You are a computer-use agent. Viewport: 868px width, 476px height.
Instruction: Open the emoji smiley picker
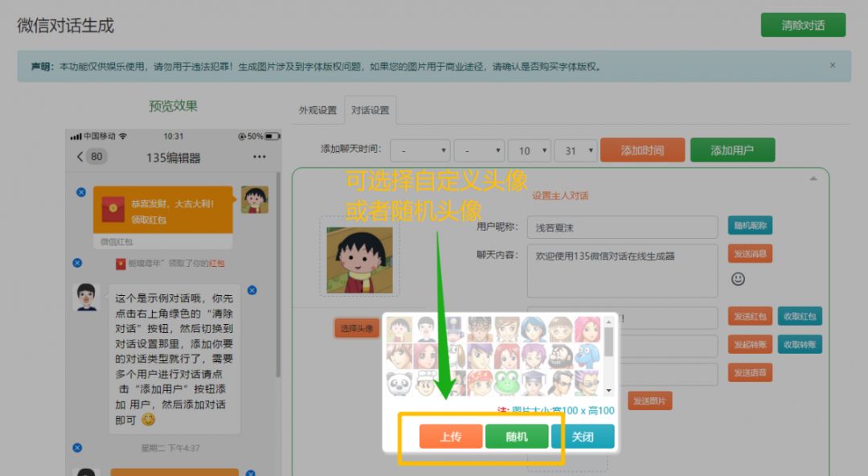point(738,279)
